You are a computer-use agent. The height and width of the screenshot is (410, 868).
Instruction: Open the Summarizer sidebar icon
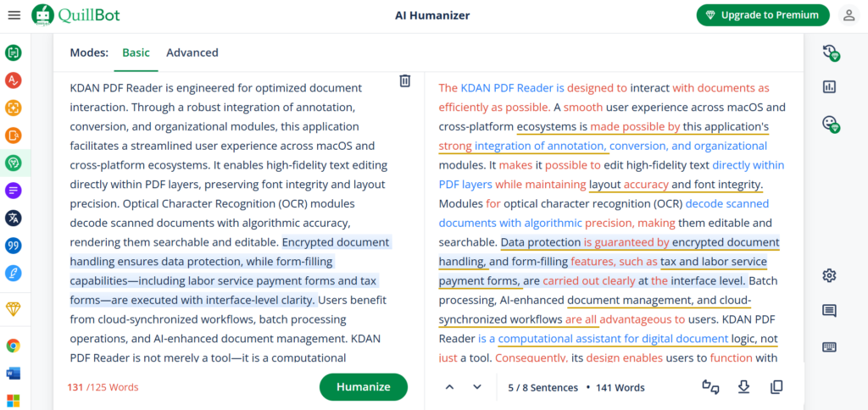[14, 191]
